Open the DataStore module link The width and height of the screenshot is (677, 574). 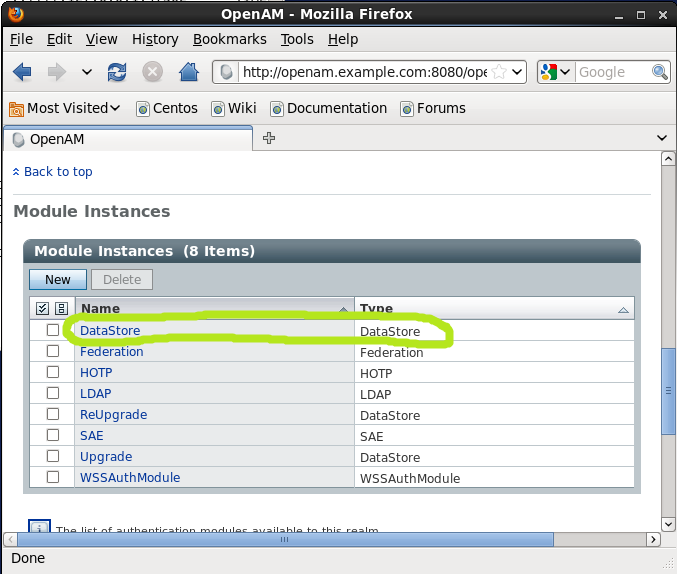coord(110,330)
